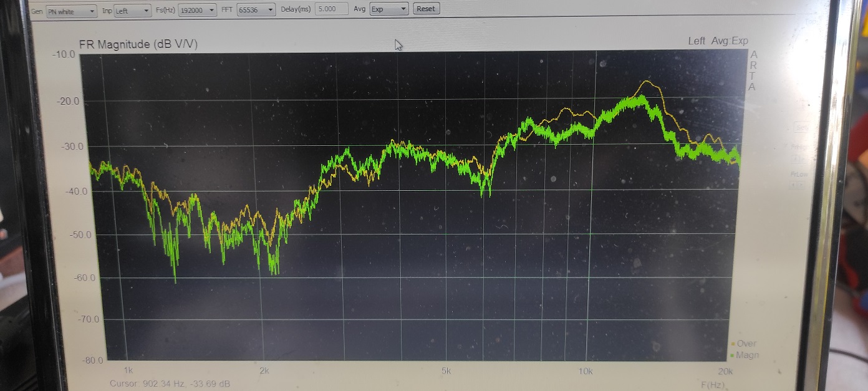The height and width of the screenshot is (391, 868).
Task: Click the Set button beside the graph
Action: tap(801, 128)
